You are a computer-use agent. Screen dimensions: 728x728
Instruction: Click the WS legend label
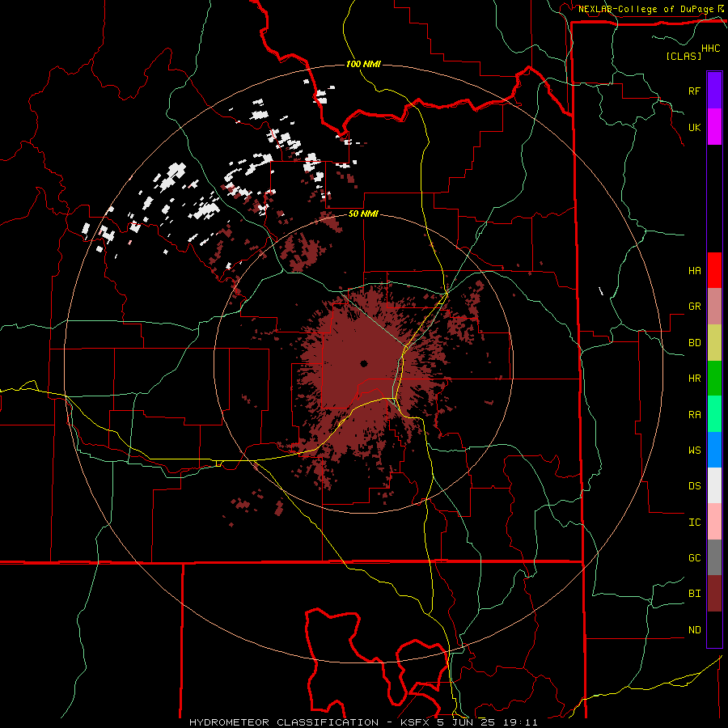tap(694, 450)
